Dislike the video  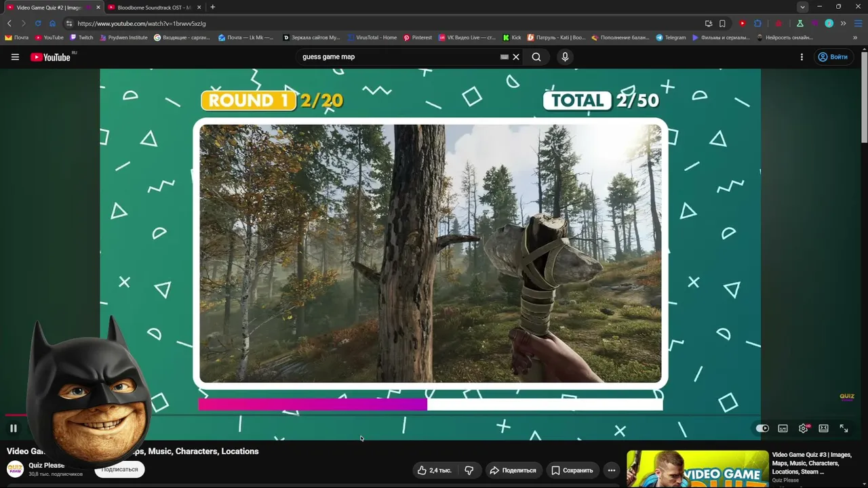(469, 470)
